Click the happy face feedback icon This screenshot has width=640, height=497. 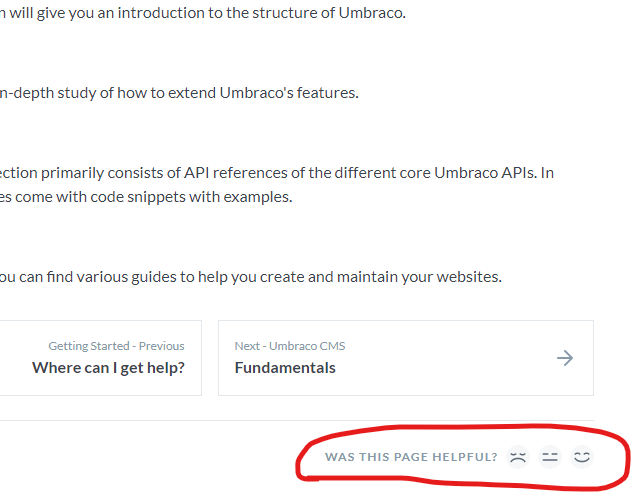[x=582, y=457]
